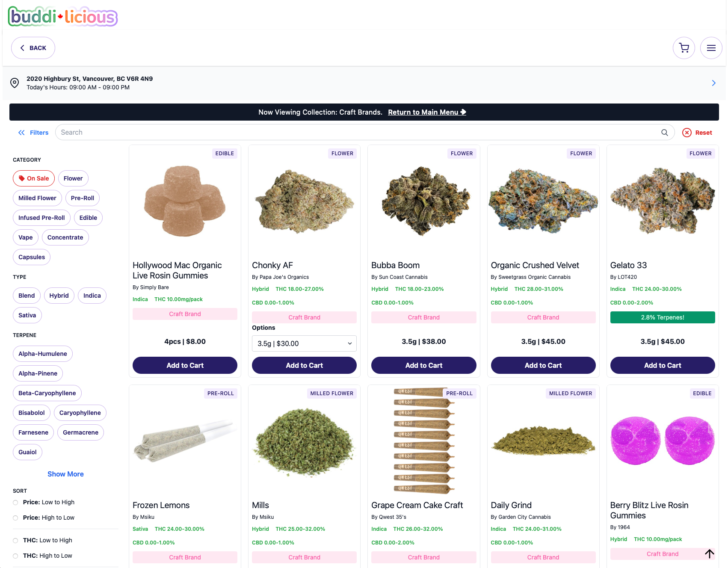The width and height of the screenshot is (728, 568).
Task: Collapse filters with the double chevron icon
Action: [x=21, y=133]
